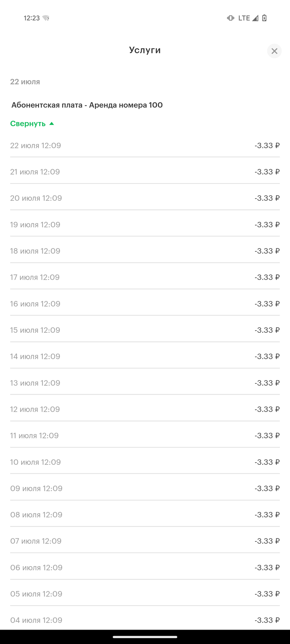Tap the battery charging icon

[264, 18]
